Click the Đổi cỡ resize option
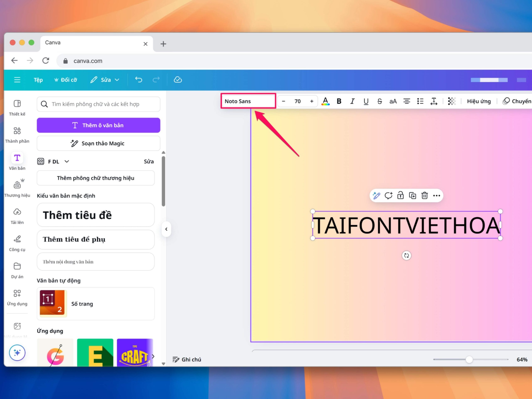This screenshot has height=399, width=532. point(66,80)
